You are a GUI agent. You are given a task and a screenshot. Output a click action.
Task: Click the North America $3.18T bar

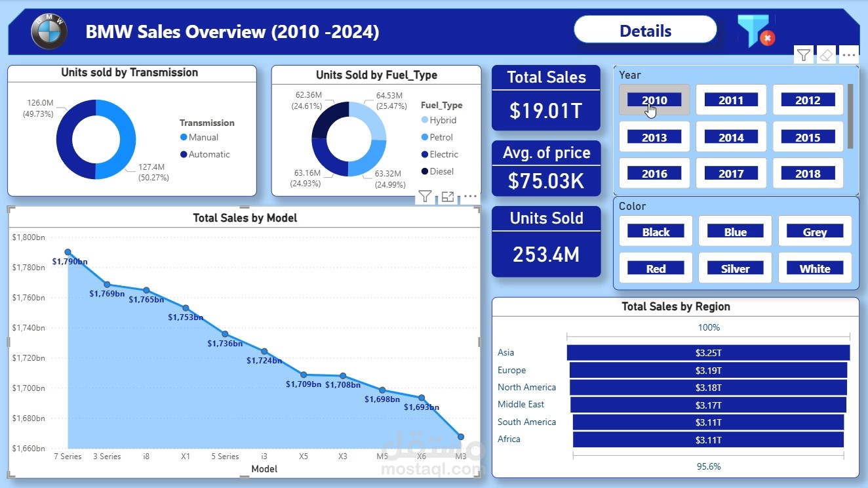[x=708, y=388]
